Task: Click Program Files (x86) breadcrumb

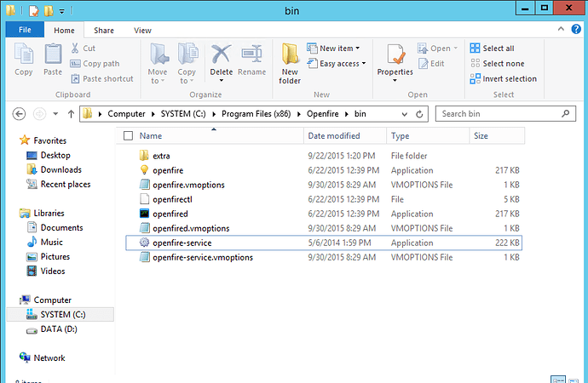Action: (257, 114)
